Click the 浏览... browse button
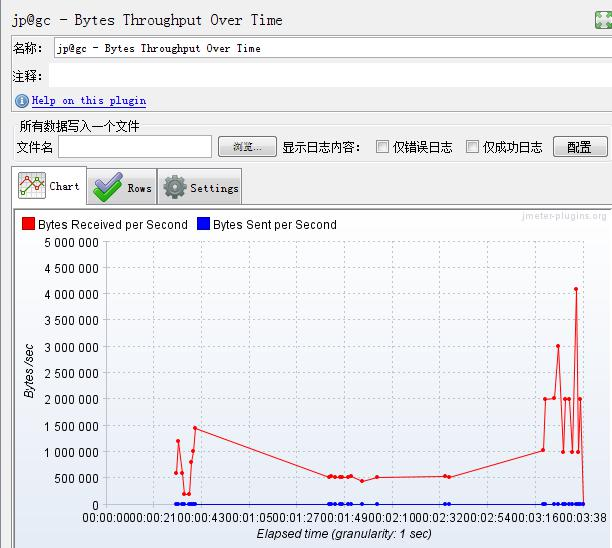612x548 pixels. (247, 147)
